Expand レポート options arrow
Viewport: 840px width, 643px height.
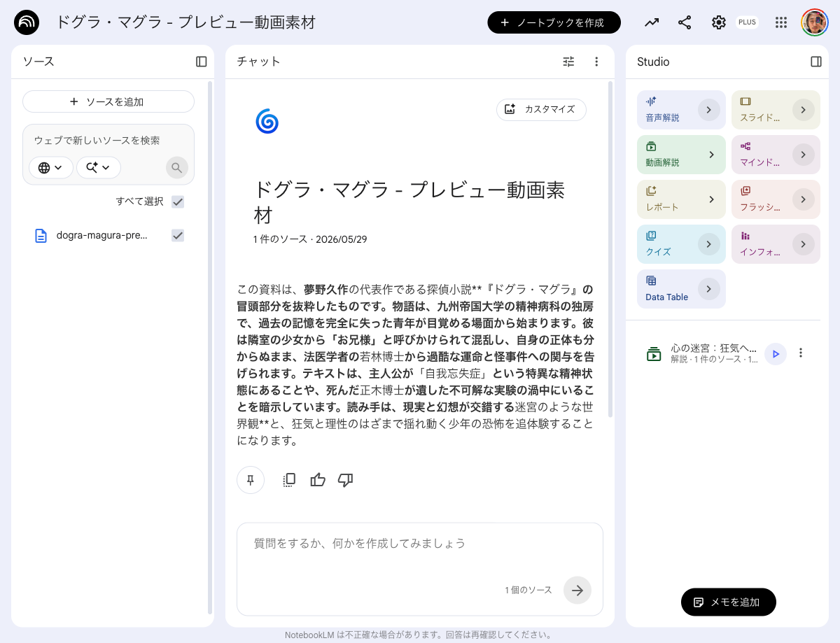tap(711, 199)
